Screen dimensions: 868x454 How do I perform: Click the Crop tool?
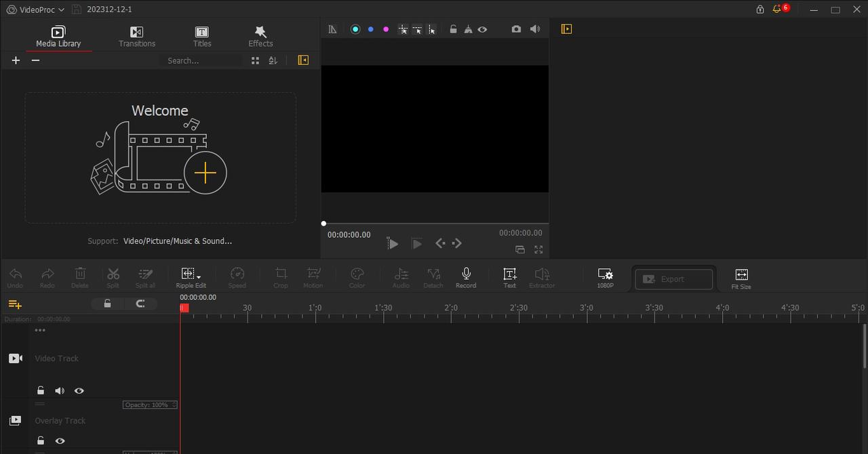tap(281, 278)
